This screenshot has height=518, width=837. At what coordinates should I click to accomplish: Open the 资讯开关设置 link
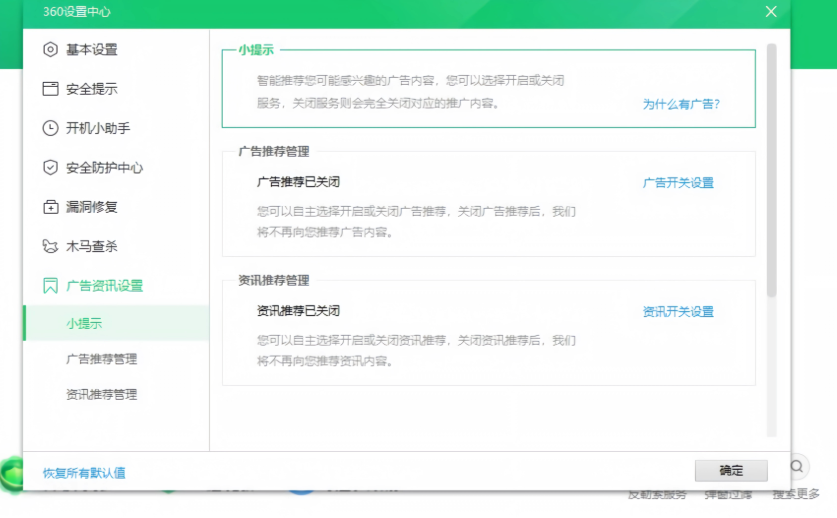[x=678, y=311]
